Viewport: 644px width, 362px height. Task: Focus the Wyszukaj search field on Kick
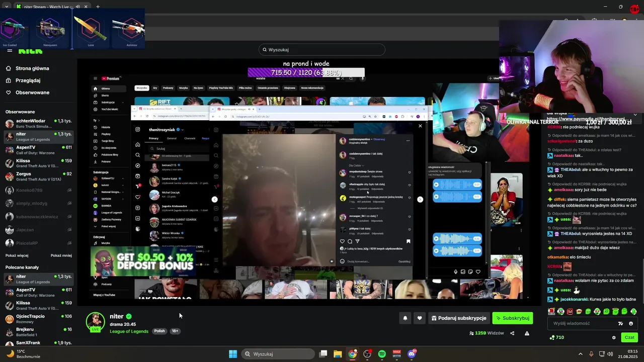pyautogui.click(x=322, y=50)
